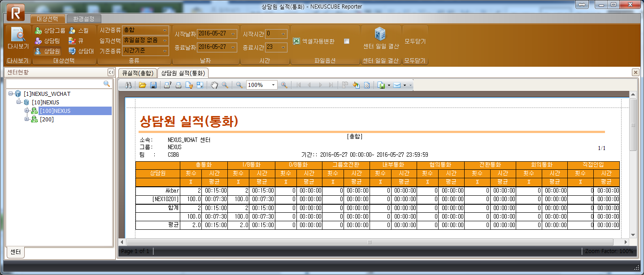Collapse the [10]NEXUS tree node
The width and height of the screenshot is (644, 275).
pyautogui.click(x=18, y=102)
